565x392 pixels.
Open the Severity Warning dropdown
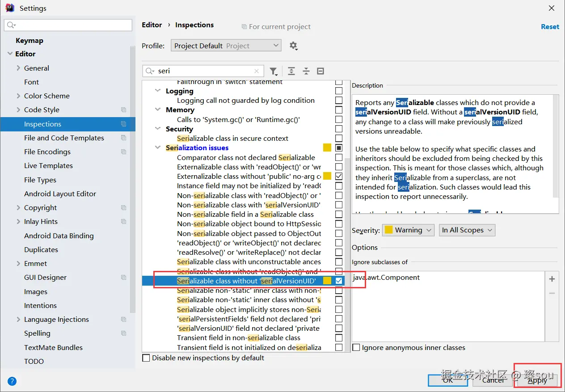coord(408,230)
